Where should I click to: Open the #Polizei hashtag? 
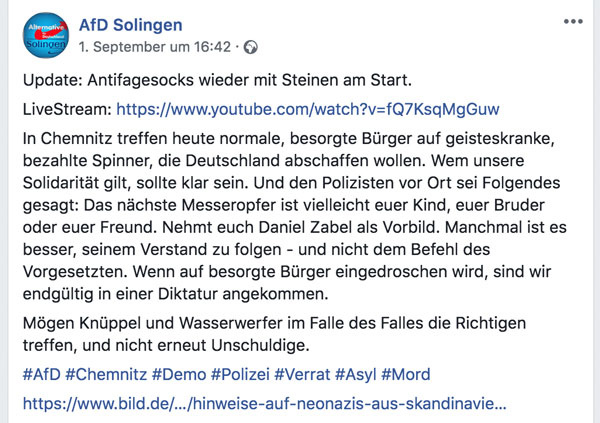[241, 375]
